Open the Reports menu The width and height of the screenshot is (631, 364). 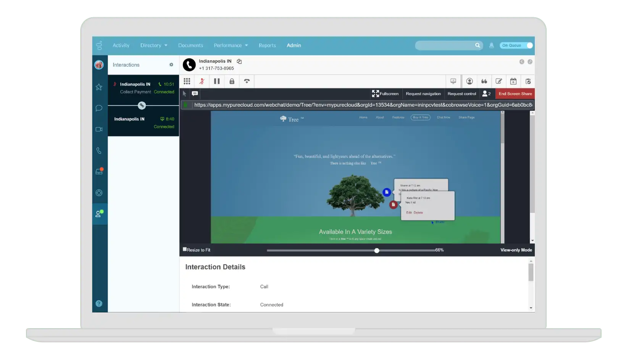coord(267,45)
